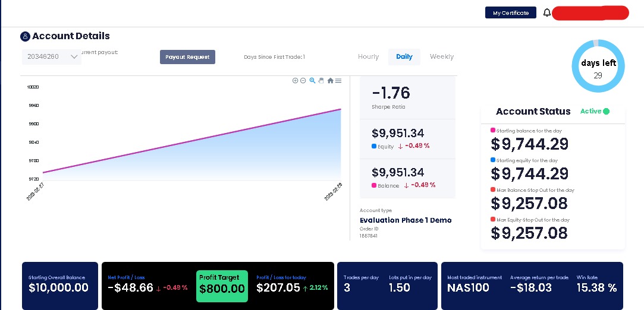Click the Active status green indicator

(x=606, y=111)
